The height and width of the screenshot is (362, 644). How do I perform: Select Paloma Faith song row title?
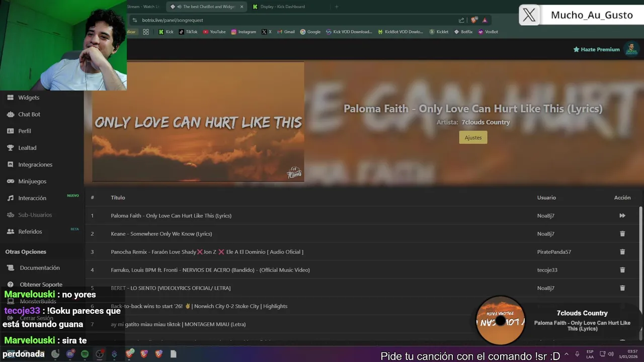point(171,216)
